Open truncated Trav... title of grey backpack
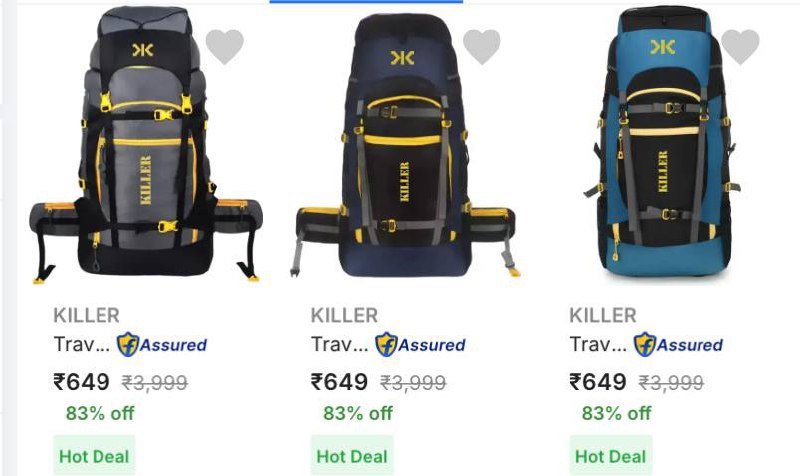 pos(82,345)
